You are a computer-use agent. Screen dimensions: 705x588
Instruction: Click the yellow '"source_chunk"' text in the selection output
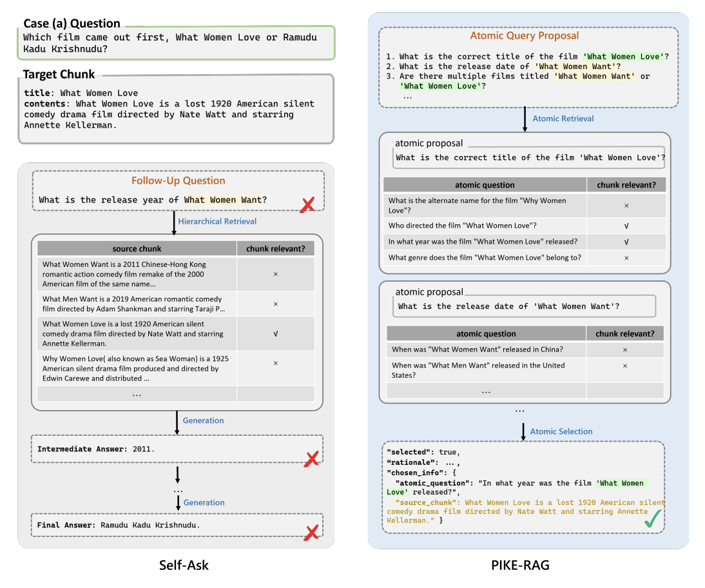(x=525, y=511)
